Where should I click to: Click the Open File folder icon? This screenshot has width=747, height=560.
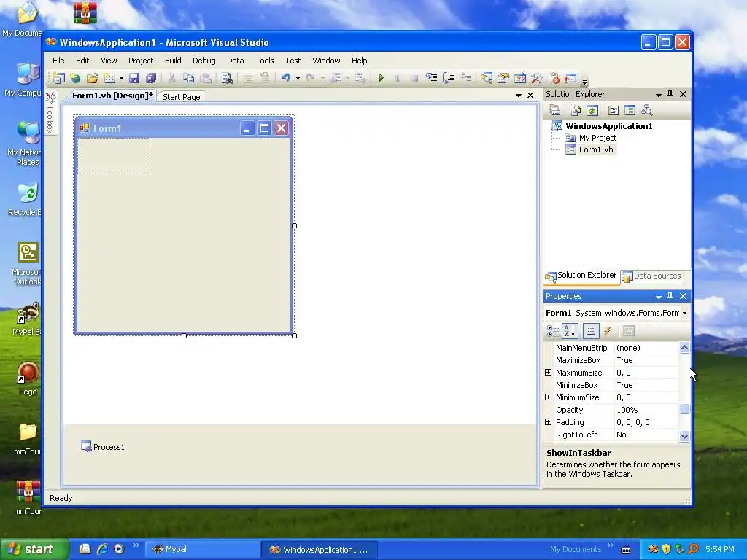click(93, 77)
